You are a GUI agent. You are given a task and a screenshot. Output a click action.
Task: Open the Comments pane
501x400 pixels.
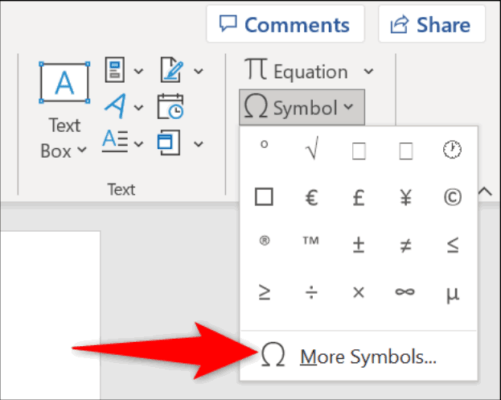285,24
